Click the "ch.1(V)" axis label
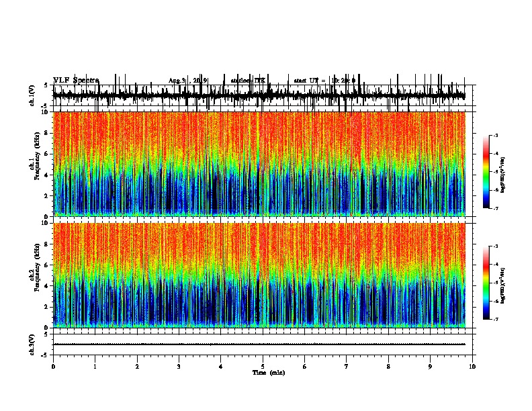This screenshot has height=411, width=532. point(32,95)
